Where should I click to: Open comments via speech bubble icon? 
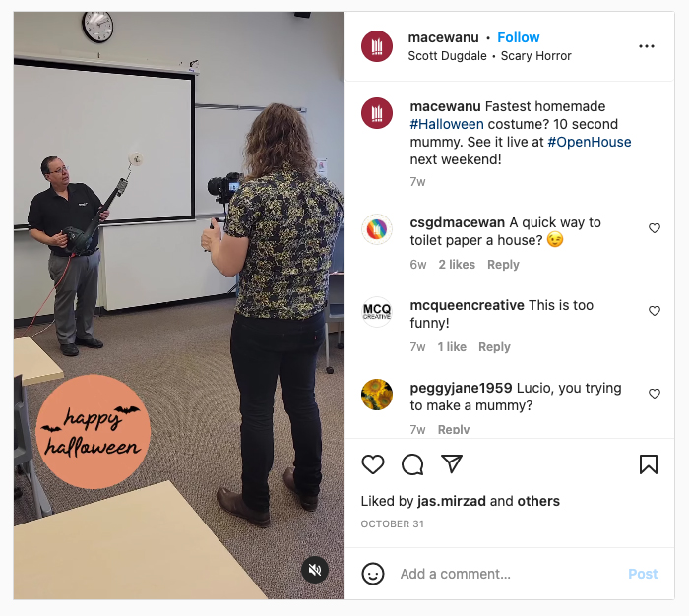pos(412,464)
